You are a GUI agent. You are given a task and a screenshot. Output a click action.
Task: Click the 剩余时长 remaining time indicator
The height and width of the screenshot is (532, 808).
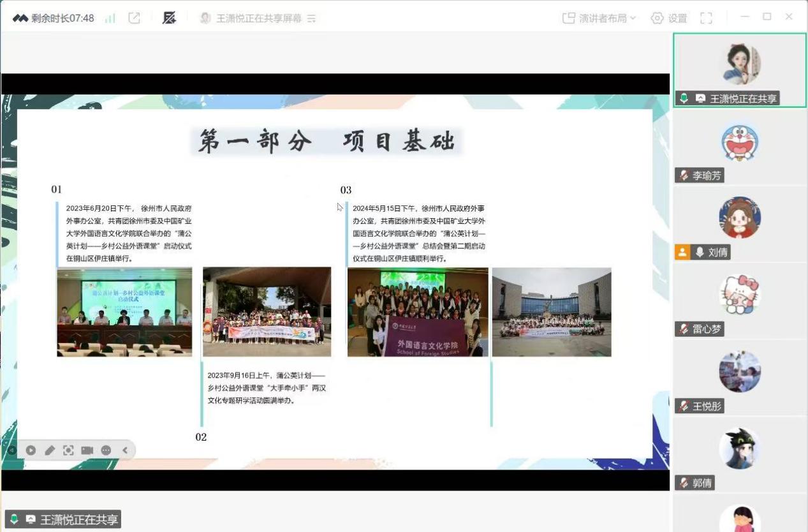[x=54, y=18]
